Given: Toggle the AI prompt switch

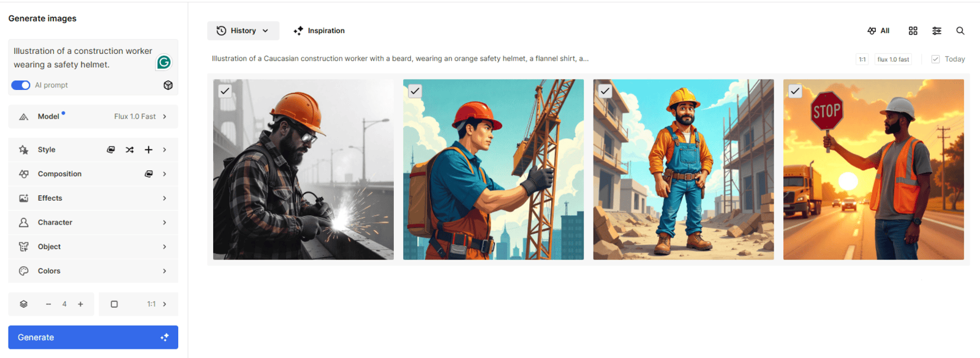Looking at the screenshot, I should tap(21, 85).
